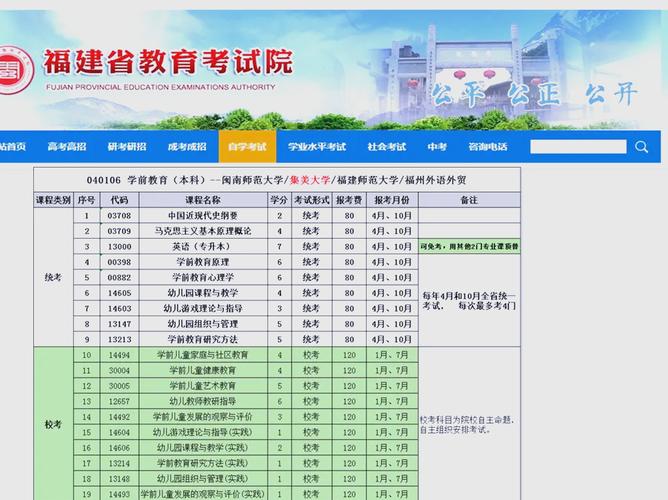Open the 咨询电话 menu item
668x500 pixels.
coord(488,147)
